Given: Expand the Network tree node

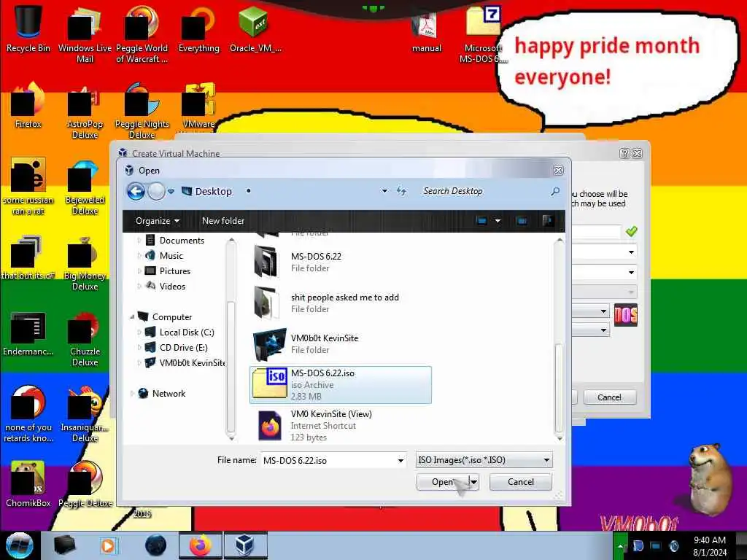Looking at the screenshot, I should tap(132, 393).
